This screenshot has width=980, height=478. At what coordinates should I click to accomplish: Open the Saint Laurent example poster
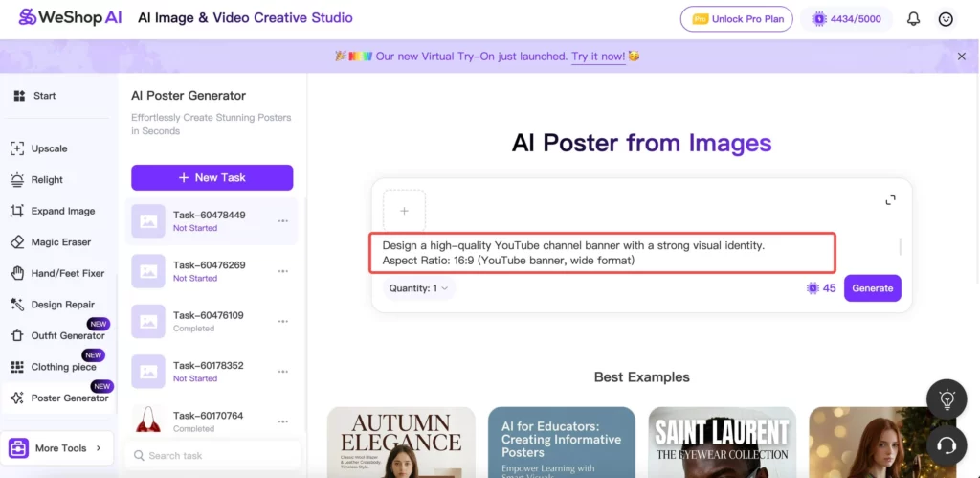pos(722,442)
